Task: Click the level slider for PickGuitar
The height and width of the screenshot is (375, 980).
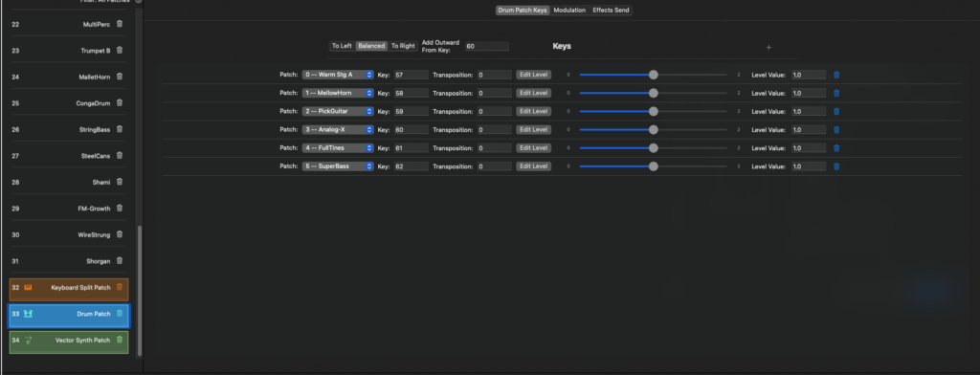Action: 653,111
